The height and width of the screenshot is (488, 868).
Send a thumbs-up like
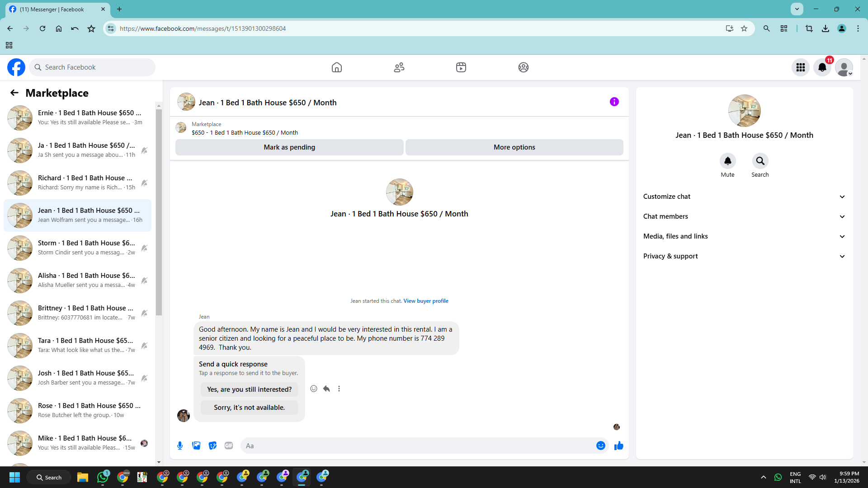(618, 446)
